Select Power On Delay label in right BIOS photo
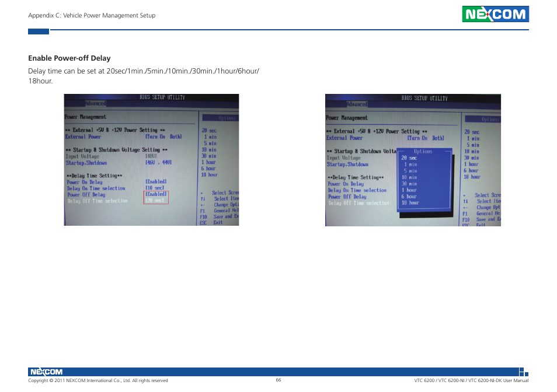 pos(346,184)
